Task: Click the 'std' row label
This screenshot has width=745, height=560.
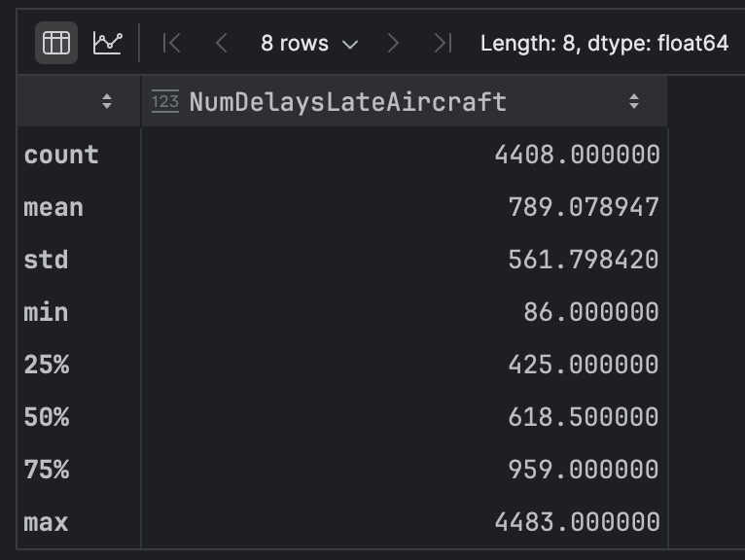Action: click(x=46, y=260)
